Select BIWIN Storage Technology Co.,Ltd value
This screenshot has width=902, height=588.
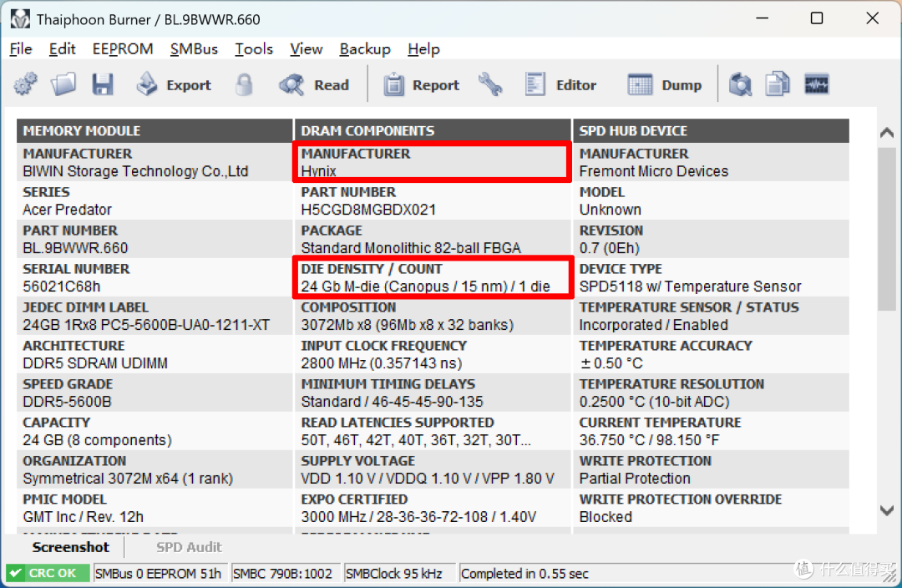[x=135, y=171]
